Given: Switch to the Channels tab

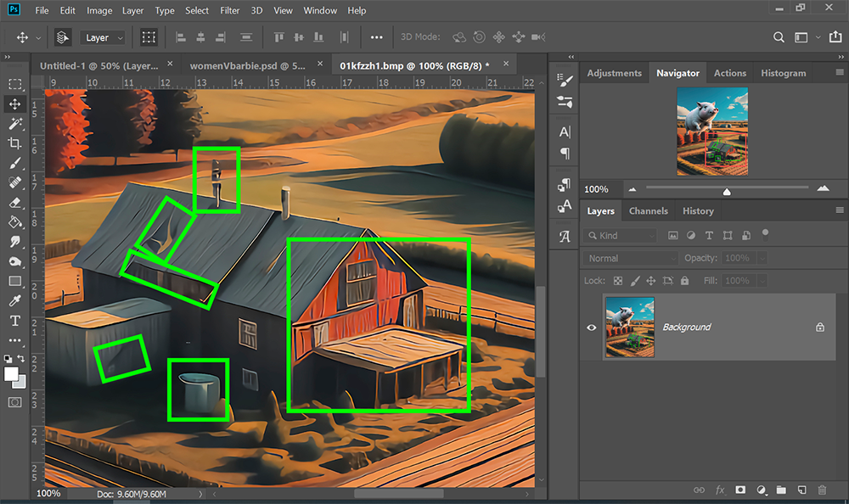Looking at the screenshot, I should [x=649, y=210].
